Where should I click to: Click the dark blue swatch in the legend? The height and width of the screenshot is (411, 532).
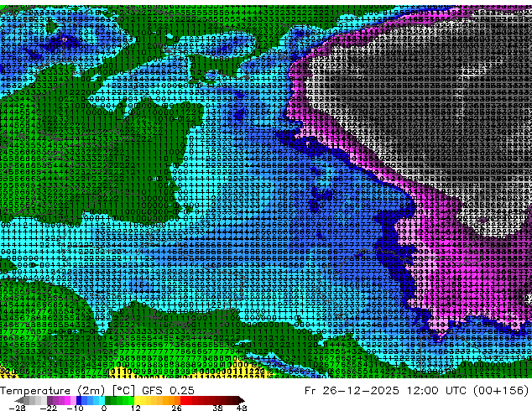click(x=79, y=400)
